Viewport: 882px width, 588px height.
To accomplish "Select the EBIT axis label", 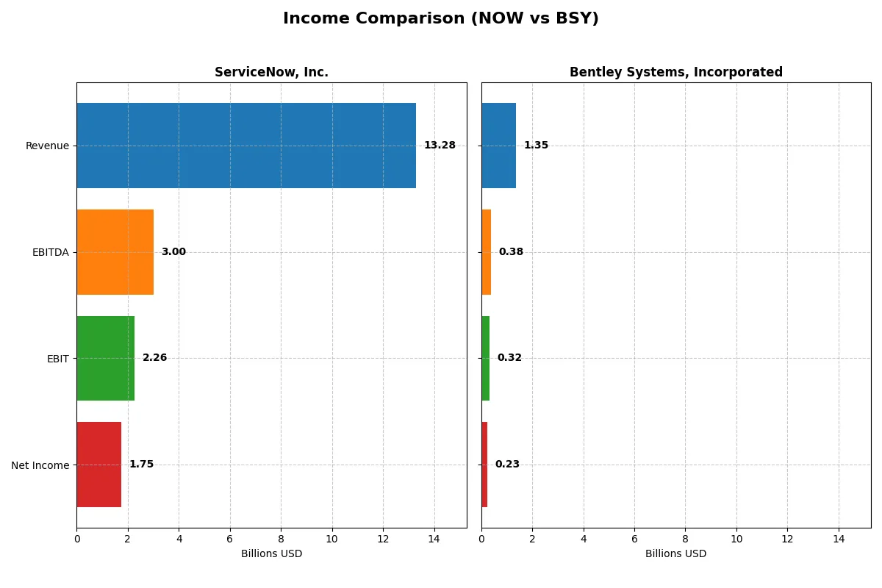I will point(57,359).
